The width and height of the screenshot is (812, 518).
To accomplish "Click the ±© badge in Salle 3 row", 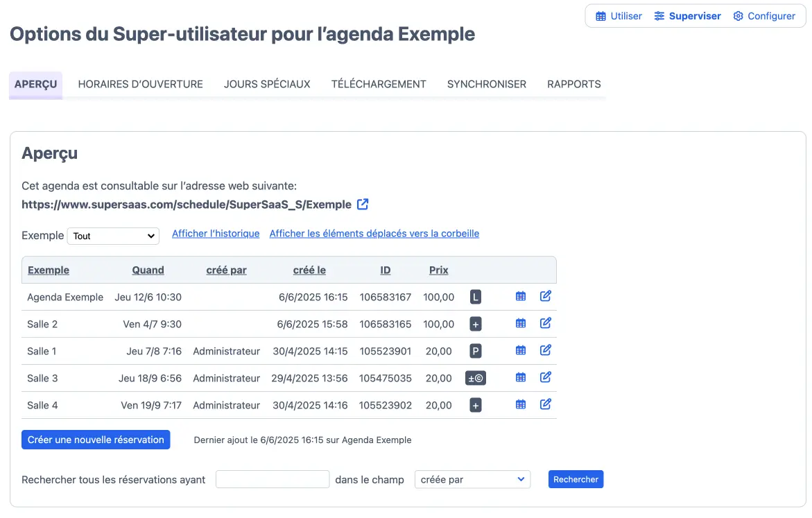I will coord(476,378).
